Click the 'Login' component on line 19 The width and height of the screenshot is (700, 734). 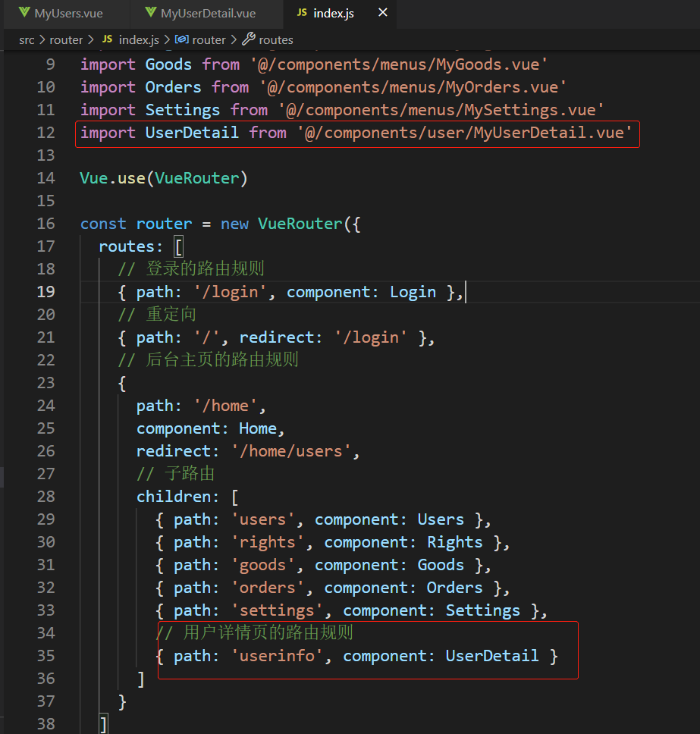[413, 292]
